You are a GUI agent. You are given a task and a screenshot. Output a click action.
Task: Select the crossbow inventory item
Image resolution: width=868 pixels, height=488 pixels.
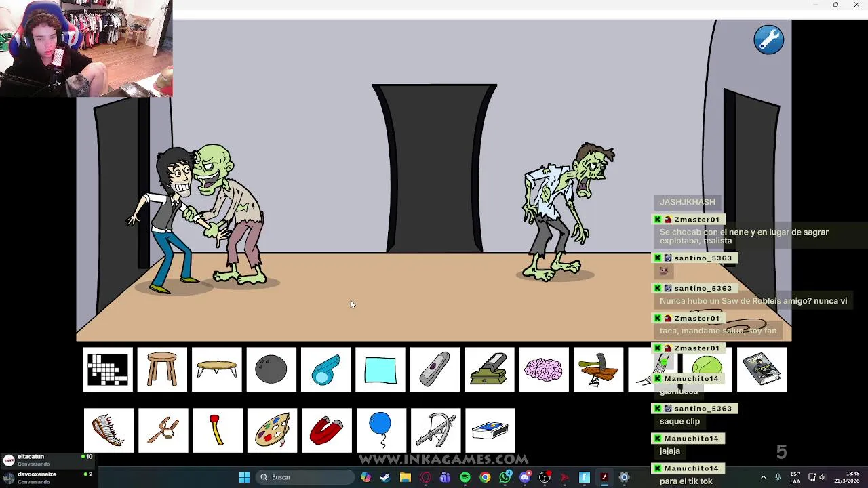click(x=435, y=430)
